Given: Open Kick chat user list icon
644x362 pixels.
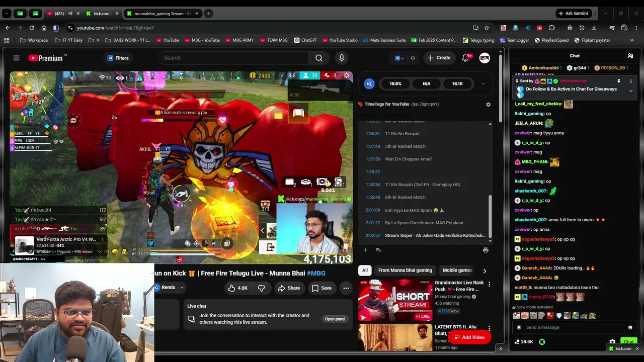Looking at the screenshot, I should click(x=630, y=56).
